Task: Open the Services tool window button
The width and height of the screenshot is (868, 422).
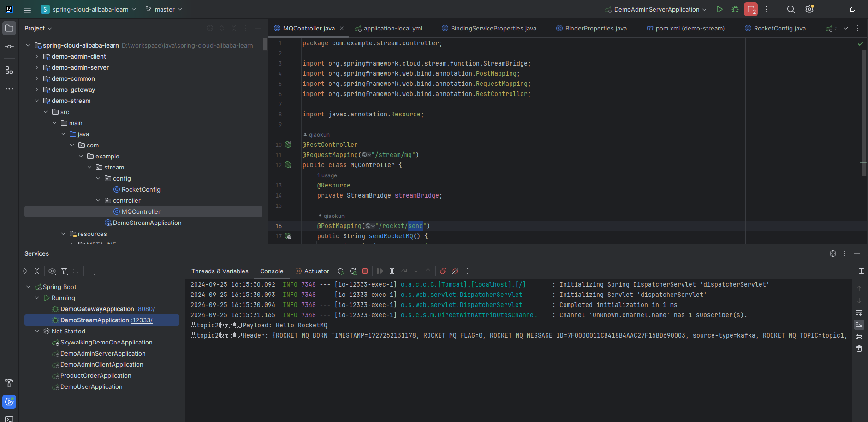Action: (x=9, y=402)
